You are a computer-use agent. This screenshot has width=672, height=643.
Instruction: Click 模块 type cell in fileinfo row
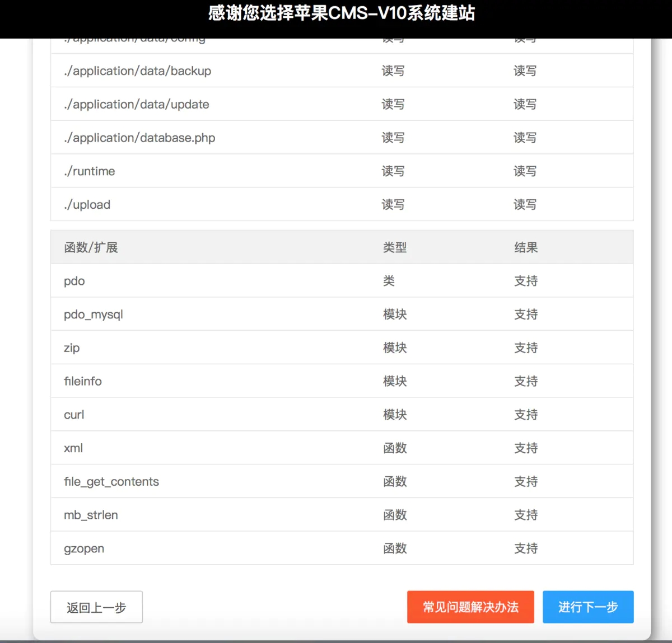[395, 381]
